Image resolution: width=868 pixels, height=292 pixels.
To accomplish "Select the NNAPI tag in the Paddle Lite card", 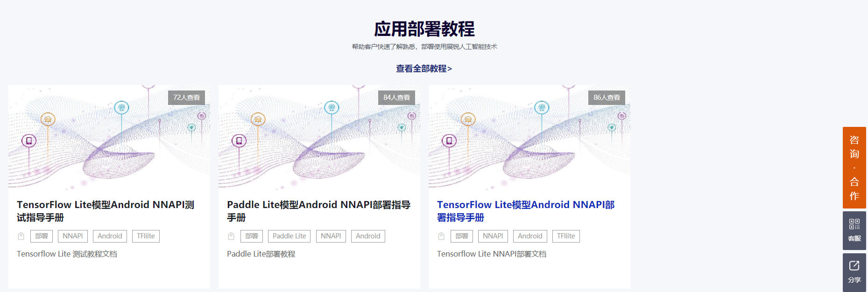I will (331, 236).
